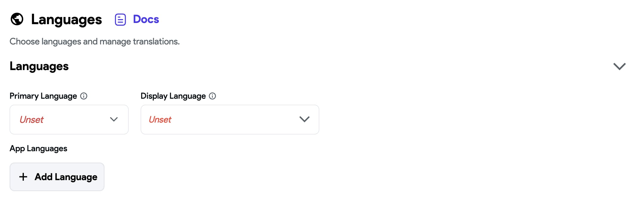Open the Docs link

146,19
